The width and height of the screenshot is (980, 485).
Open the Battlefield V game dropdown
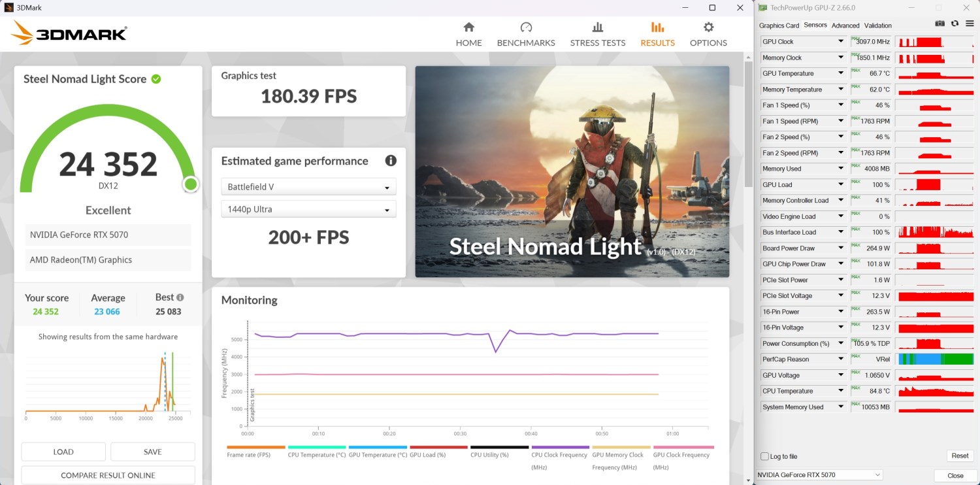[308, 187]
